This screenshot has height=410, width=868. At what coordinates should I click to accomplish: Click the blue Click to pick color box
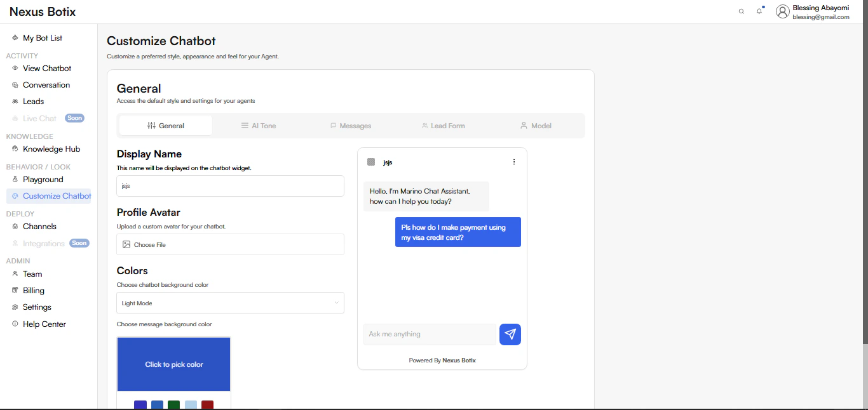[174, 364]
